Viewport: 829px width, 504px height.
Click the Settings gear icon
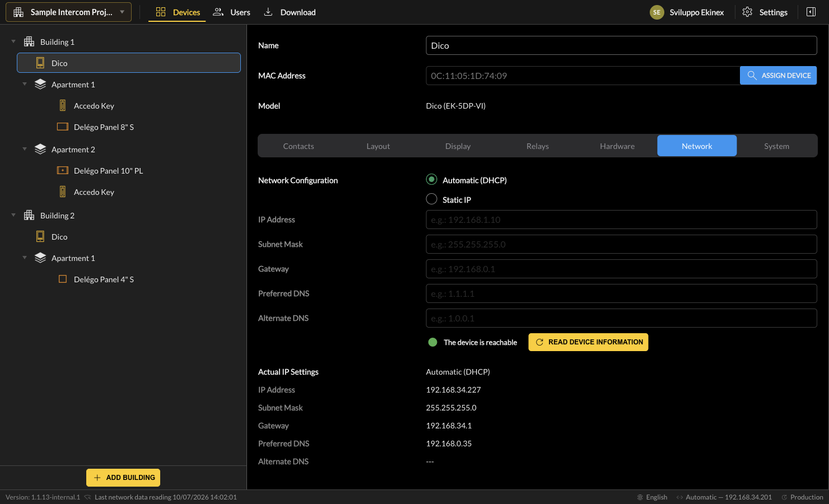[747, 12]
